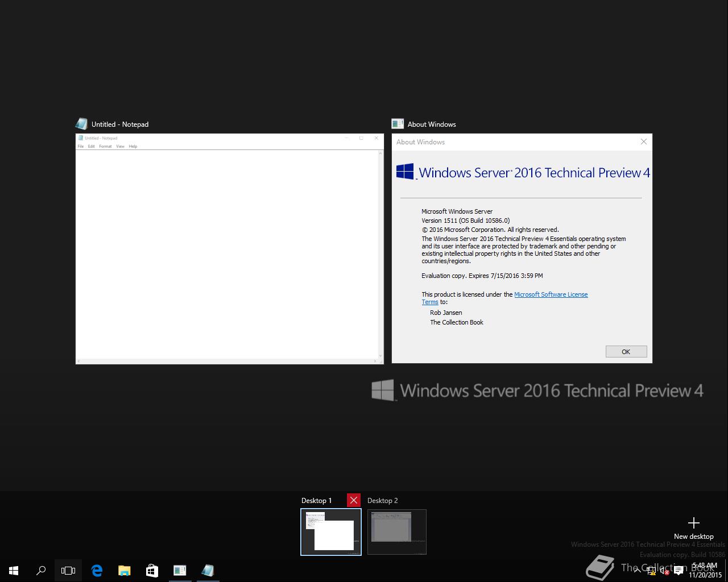The height and width of the screenshot is (582, 728).
Task: Launch Microsoft Edge from taskbar
Action: (97, 570)
